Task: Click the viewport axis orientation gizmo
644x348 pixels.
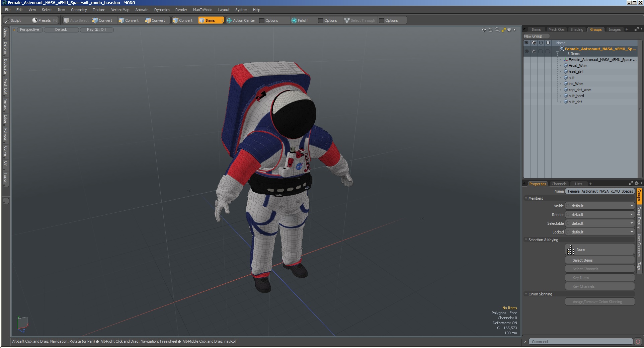Action: coord(22,324)
